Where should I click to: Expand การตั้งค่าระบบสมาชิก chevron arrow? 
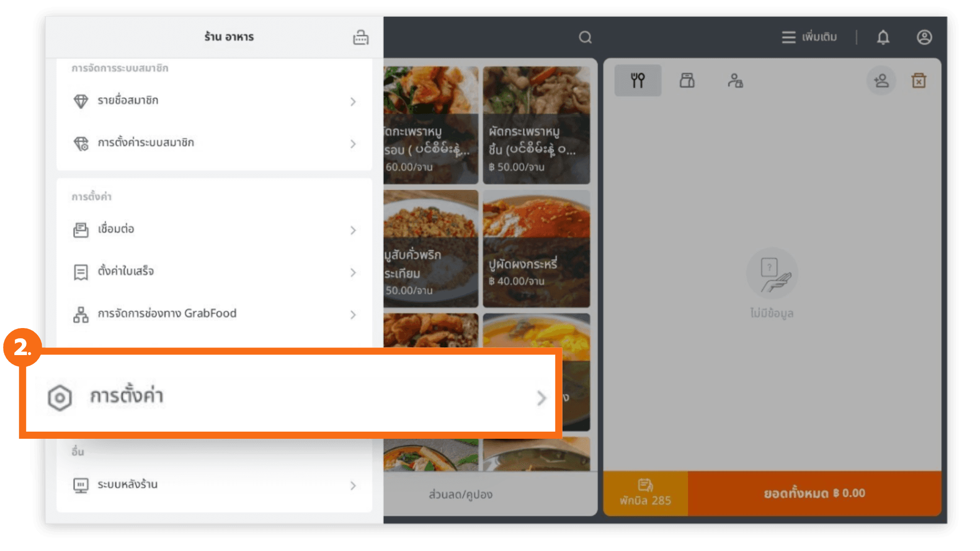click(353, 144)
